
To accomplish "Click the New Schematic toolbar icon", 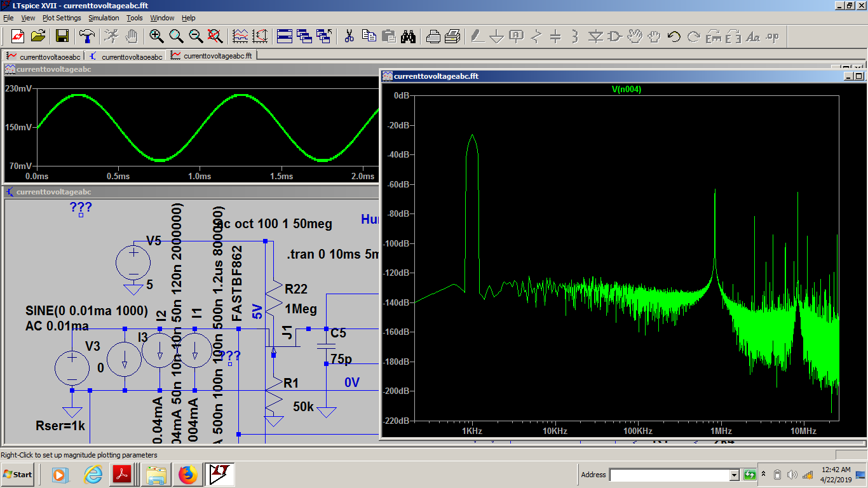I will coord(17,36).
